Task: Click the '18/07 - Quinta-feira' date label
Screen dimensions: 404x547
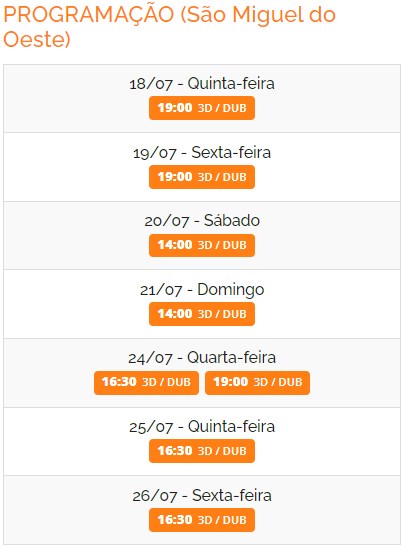Action: point(202,84)
